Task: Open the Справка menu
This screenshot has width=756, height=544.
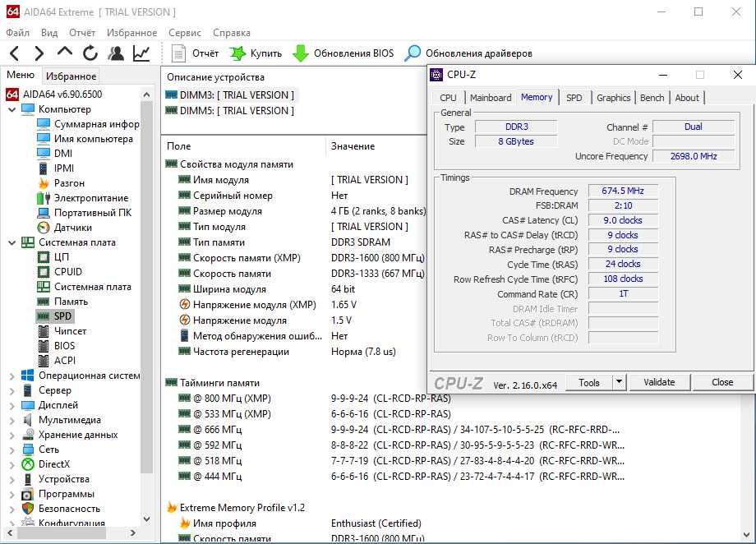Action: coord(232,33)
